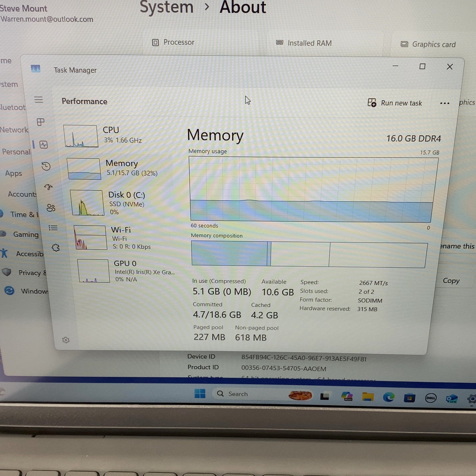Image resolution: width=476 pixels, height=476 pixels.
Task: Click Task View icon on taskbar
Action: (325, 396)
